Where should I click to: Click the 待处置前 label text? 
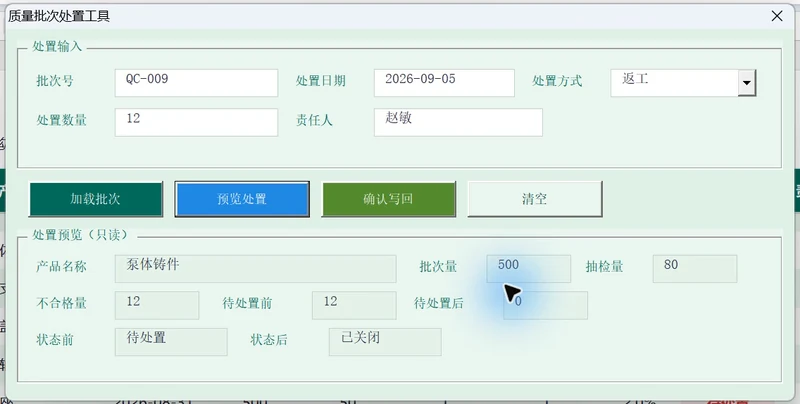[x=247, y=304]
